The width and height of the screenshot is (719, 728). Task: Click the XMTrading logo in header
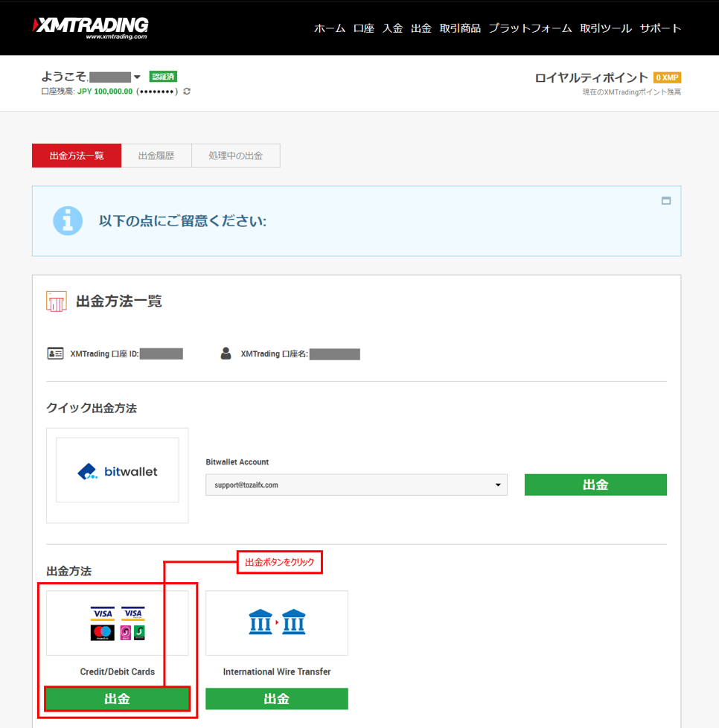[x=91, y=27]
